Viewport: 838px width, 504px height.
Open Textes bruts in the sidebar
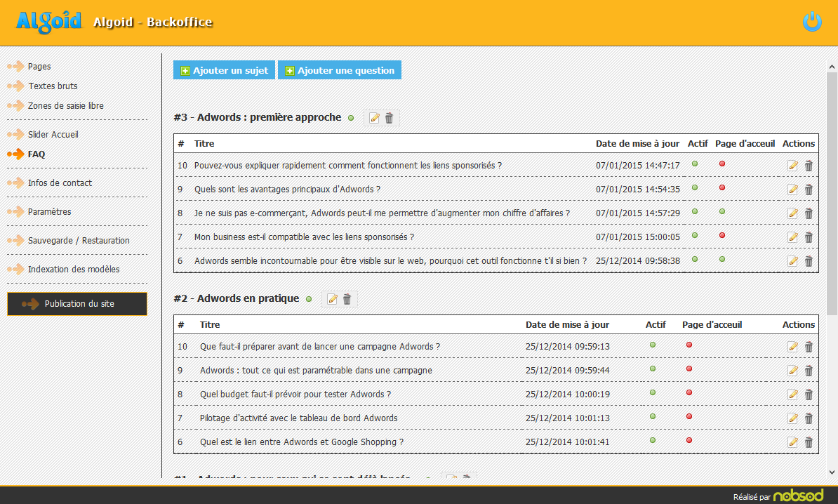point(53,86)
